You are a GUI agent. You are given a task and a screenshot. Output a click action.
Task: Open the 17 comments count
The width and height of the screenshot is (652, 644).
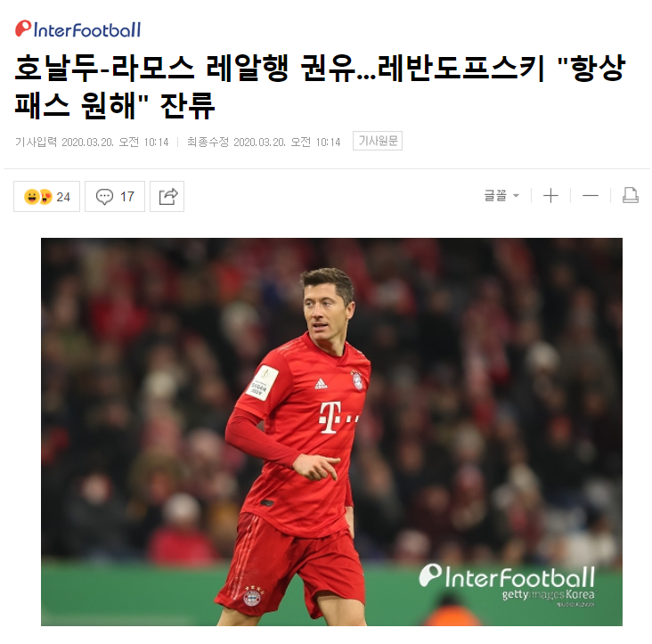point(127,197)
